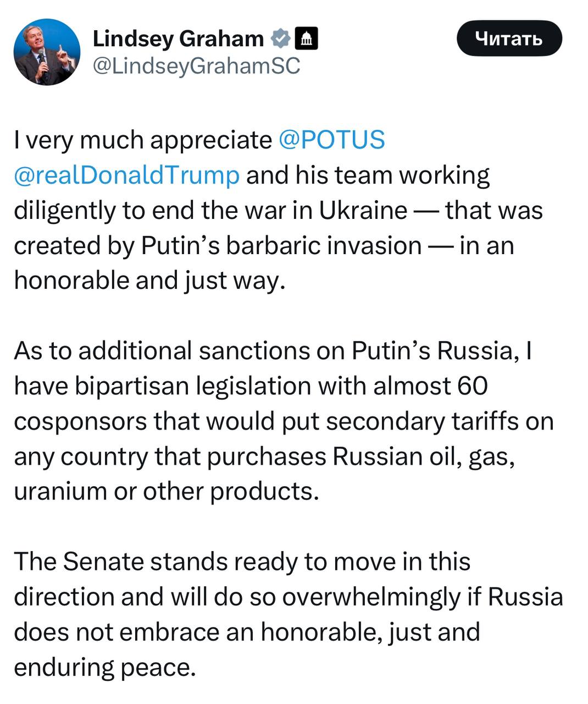
Task: Click the words "barbaric invasion" in the tweet
Action: (323, 245)
